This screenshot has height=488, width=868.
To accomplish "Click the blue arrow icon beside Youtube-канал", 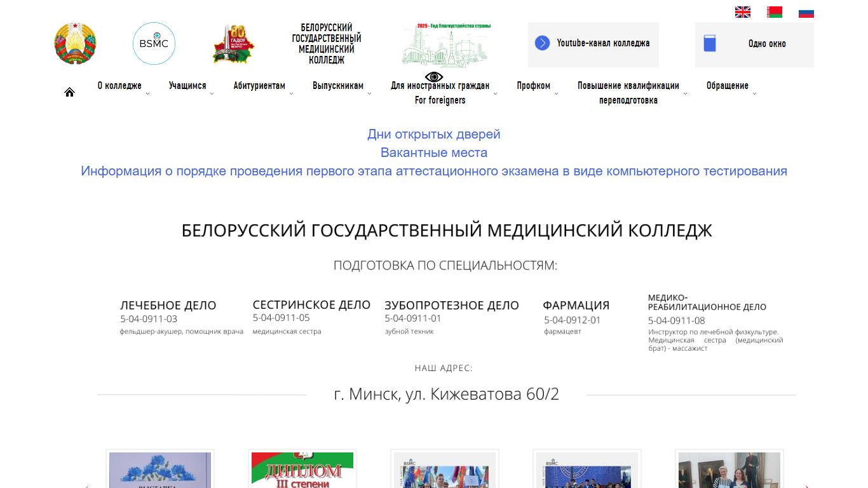I will pyautogui.click(x=542, y=43).
